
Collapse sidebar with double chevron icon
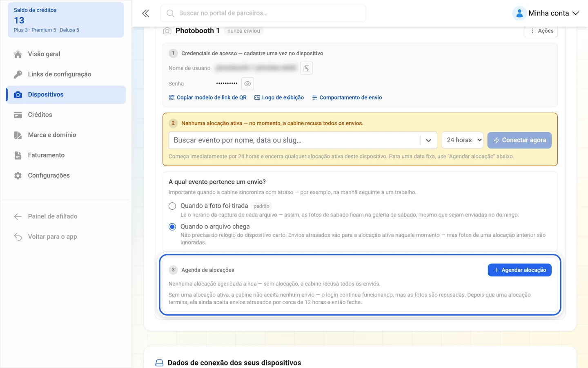tap(145, 13)
